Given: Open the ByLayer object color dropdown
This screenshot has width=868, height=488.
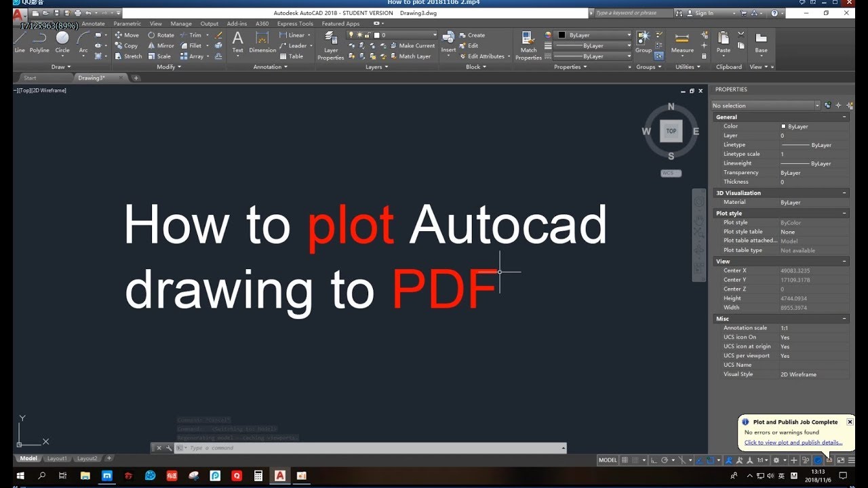Looking at the screenshot, I should (594, 35).
